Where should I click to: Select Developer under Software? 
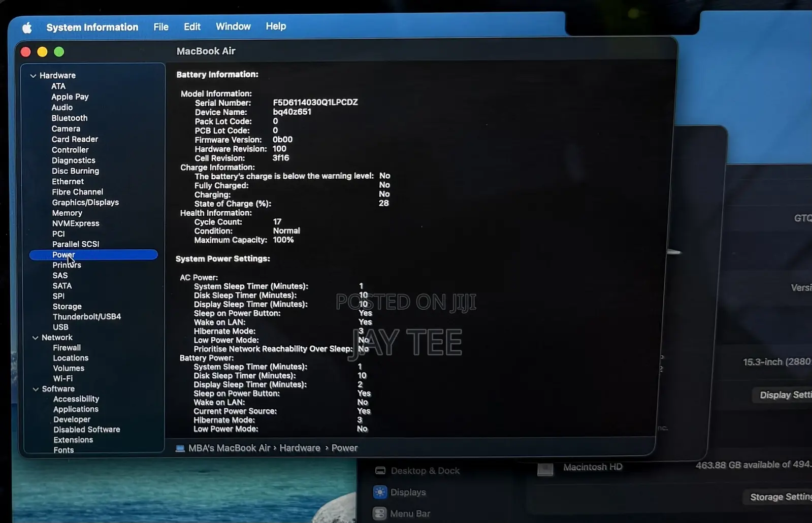click(x=72, y=419)
